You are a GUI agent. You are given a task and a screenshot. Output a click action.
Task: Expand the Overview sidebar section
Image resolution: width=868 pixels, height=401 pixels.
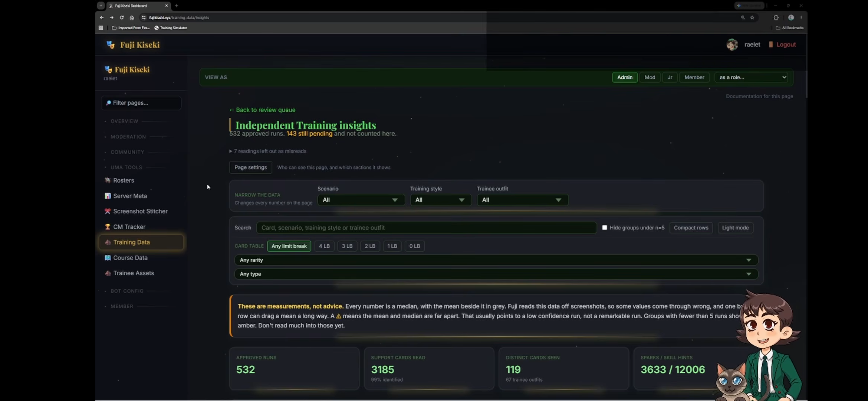[x=124, y=121]
